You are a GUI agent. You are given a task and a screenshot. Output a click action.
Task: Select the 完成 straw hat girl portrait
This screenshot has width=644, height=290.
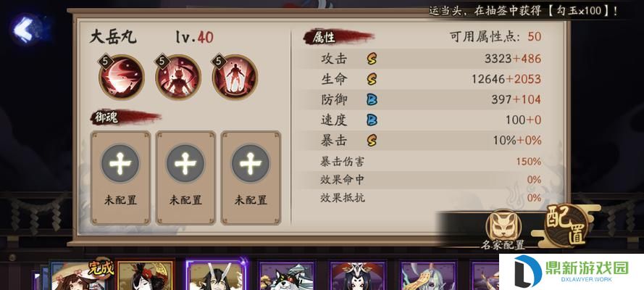pyautogui.click(x=79, y=275)
